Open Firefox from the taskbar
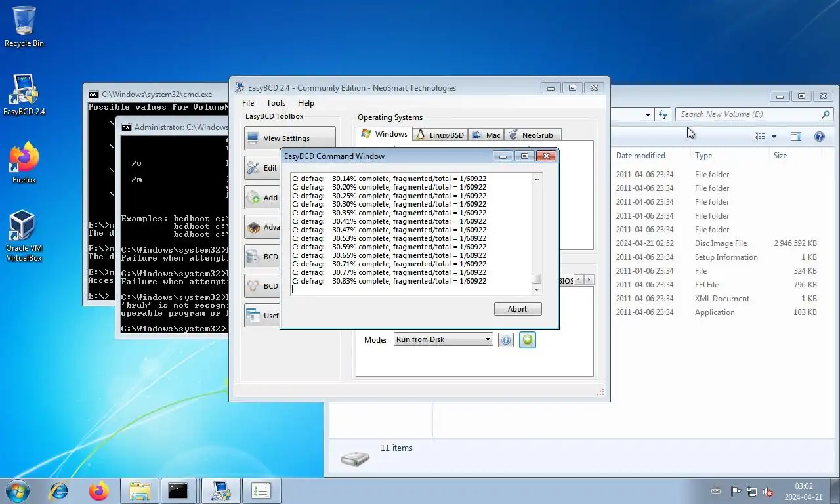 tap(99, 490)
